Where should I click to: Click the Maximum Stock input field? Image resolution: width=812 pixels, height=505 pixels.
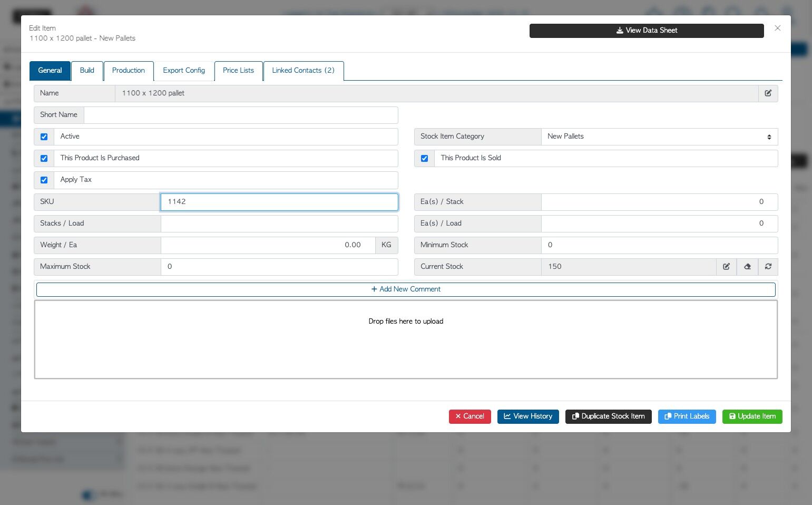279,267
